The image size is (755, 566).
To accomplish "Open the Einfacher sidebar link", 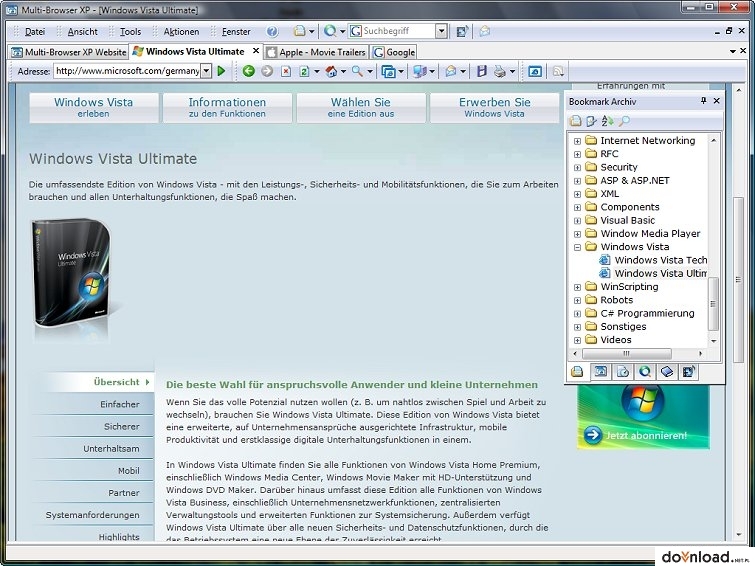I will pyautogui.click(x=120, y=404).
